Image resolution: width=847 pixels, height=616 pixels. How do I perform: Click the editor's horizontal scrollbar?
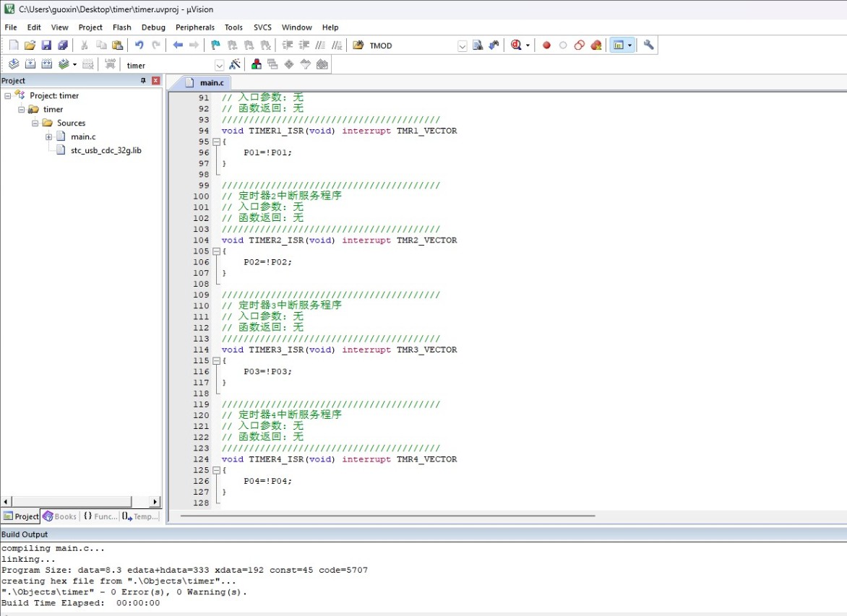point(388,516)
